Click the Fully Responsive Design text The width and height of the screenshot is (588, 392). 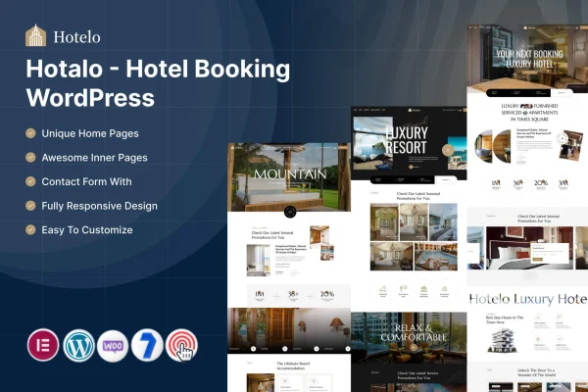tap(99, 206)
